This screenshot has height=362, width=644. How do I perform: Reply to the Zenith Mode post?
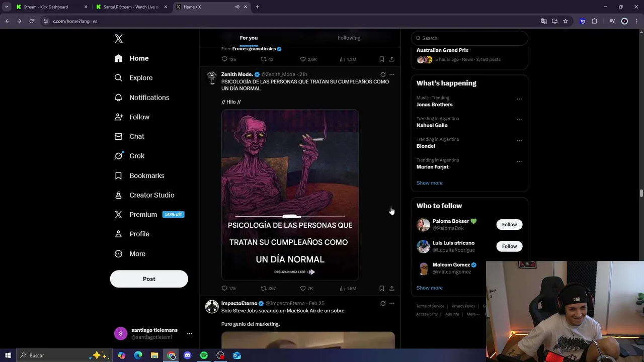tap(228, 289)
